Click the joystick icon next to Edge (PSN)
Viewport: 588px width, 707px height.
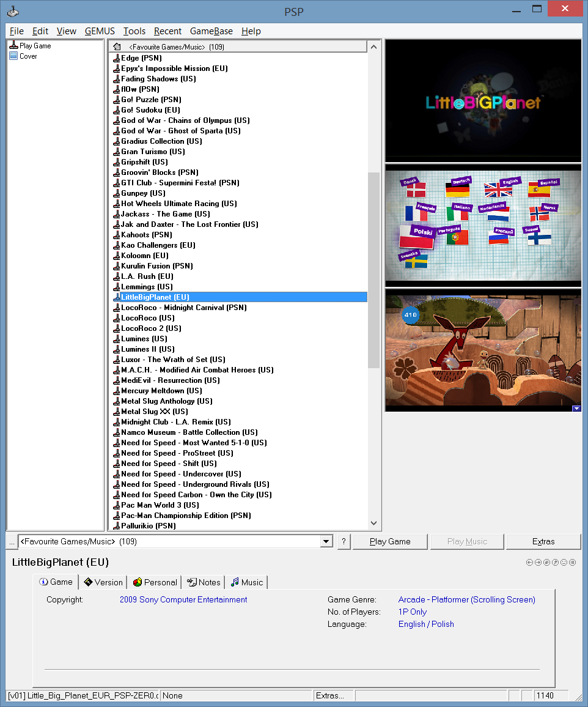116,57
